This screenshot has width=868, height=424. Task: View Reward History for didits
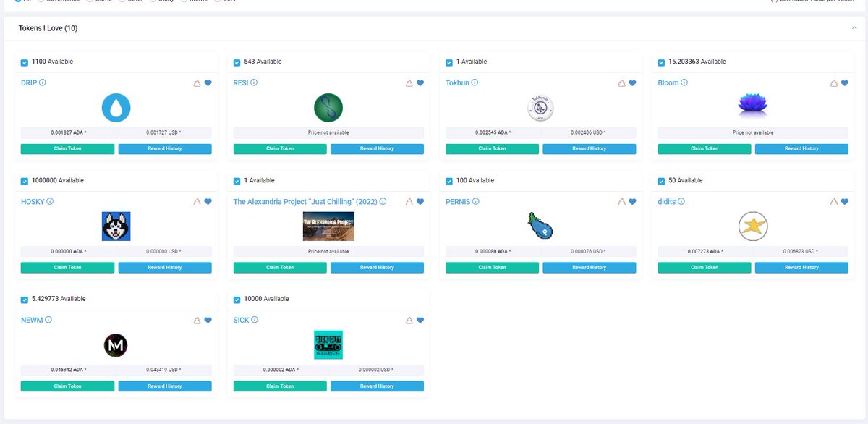click(801, 268)
